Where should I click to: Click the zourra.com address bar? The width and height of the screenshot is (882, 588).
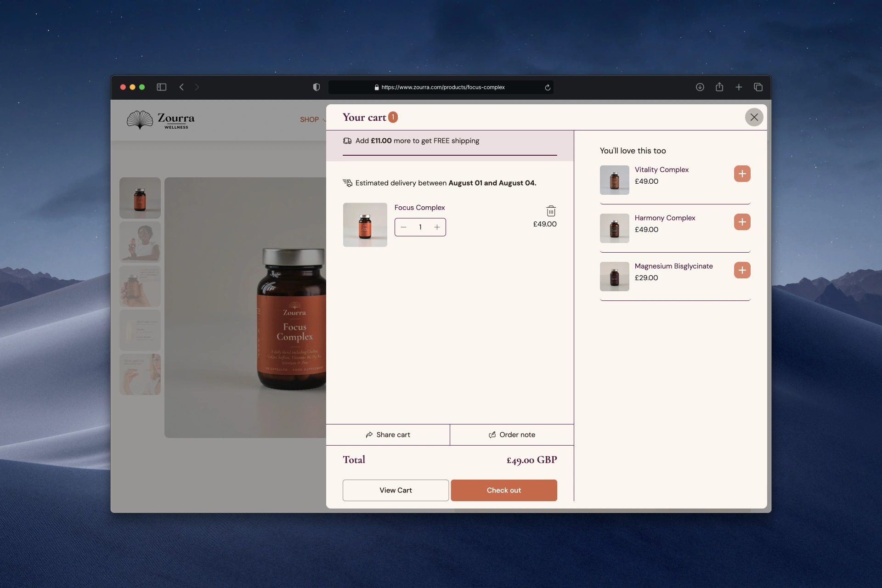pos(441,87)
